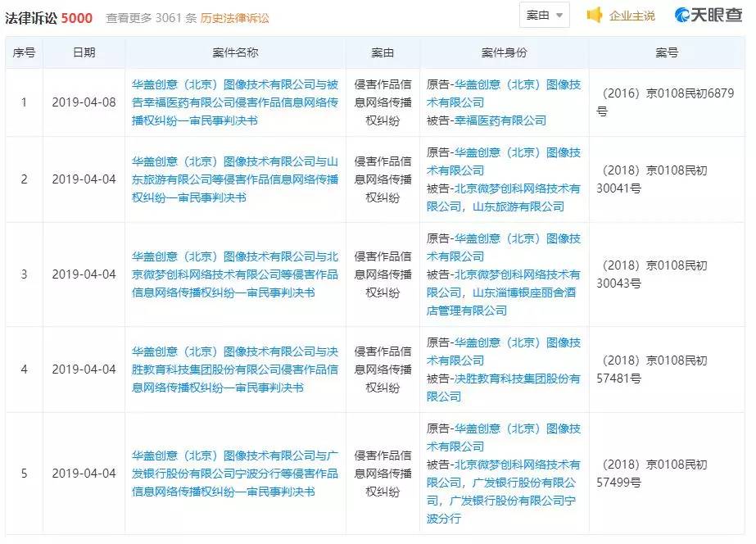This screenshot has height=544, width=756.
Task: Select the 序号 column header
Action: pos(24,52)
